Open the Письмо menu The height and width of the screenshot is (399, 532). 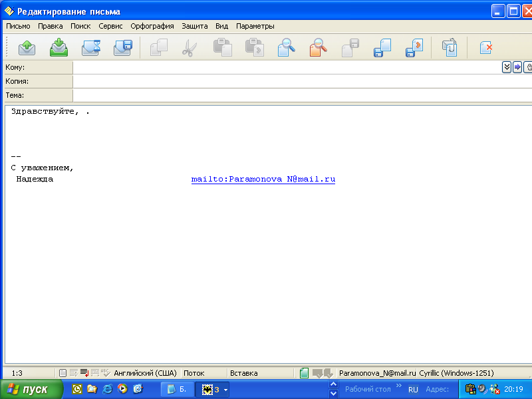(x=18, y=26)
